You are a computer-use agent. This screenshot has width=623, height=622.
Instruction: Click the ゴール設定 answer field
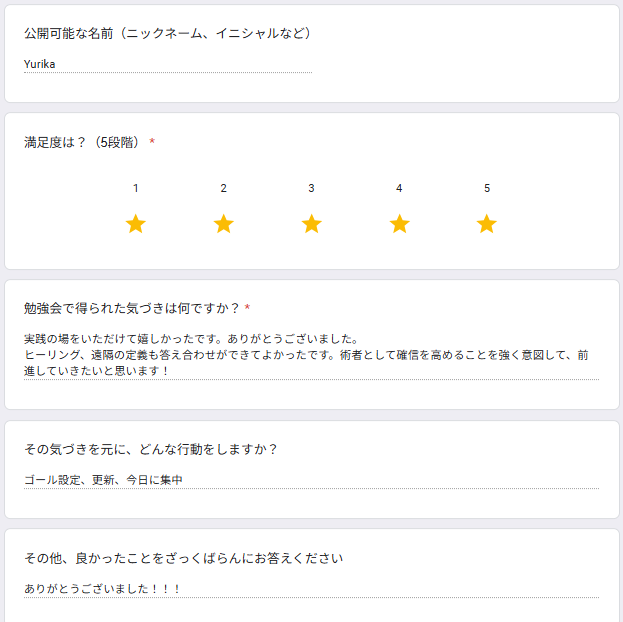click(311, 480)
